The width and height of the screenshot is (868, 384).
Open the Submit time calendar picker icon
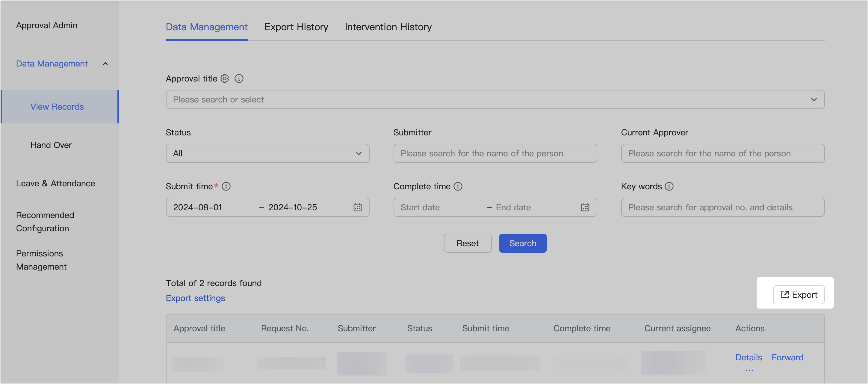358,207
